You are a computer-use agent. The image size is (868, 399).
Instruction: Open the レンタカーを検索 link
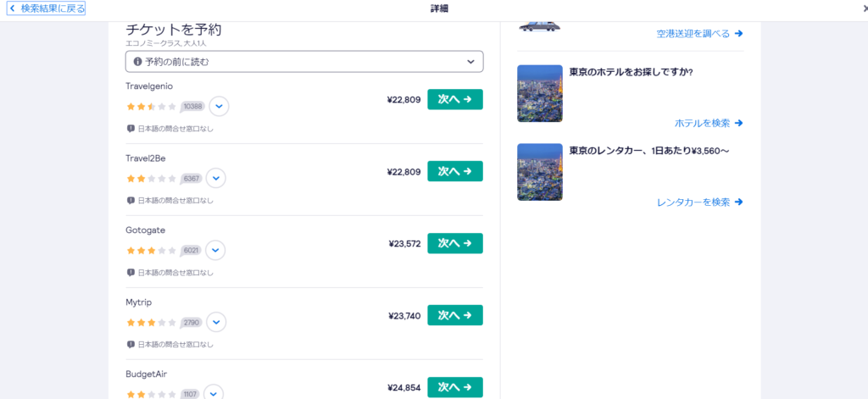click(699, 202)
